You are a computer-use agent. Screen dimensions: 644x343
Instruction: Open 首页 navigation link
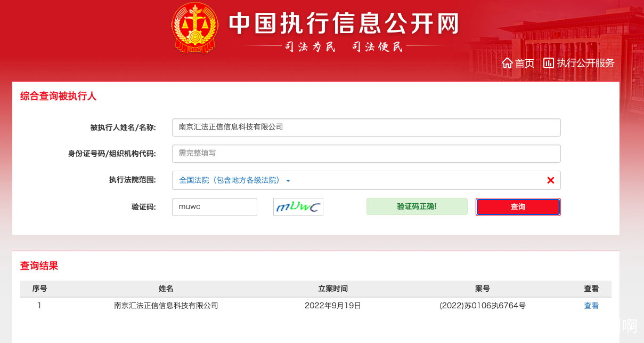525,63
